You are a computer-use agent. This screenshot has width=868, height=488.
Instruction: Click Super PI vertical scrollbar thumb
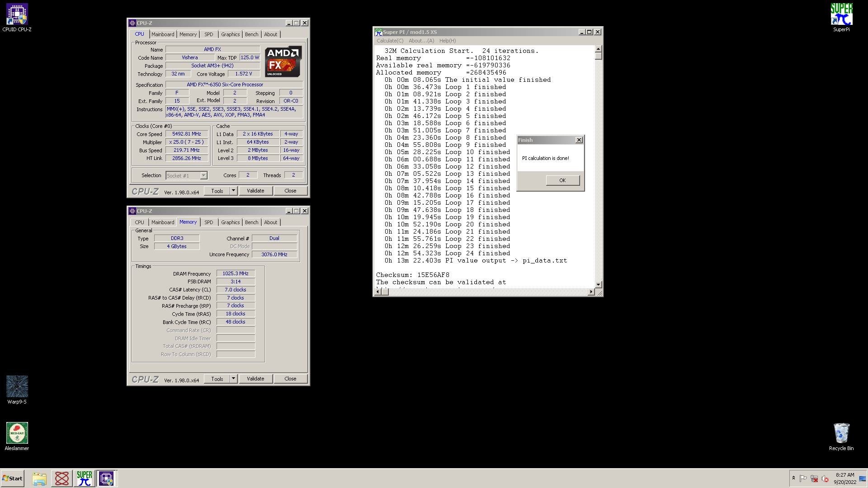click(598, 56)
